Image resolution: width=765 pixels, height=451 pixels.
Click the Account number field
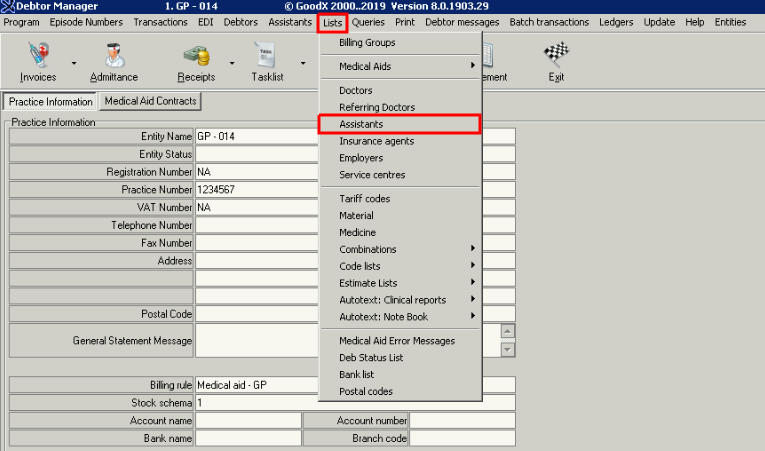[x=462, y=421]
